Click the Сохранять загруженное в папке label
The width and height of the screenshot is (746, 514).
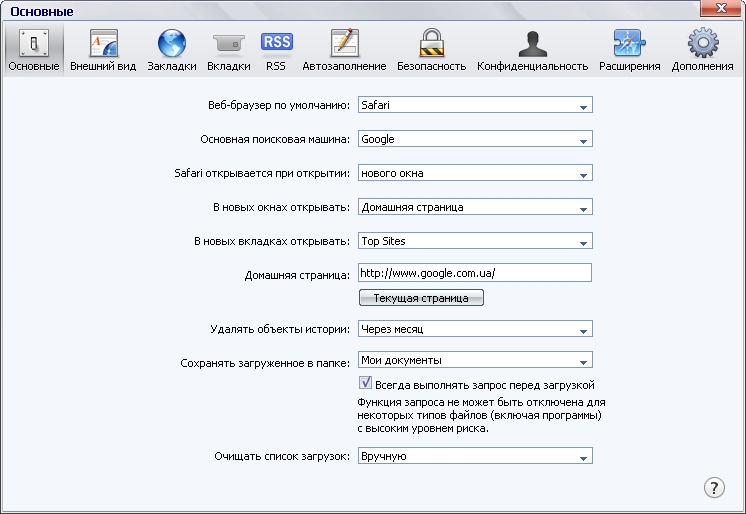[x=265, y=364]
